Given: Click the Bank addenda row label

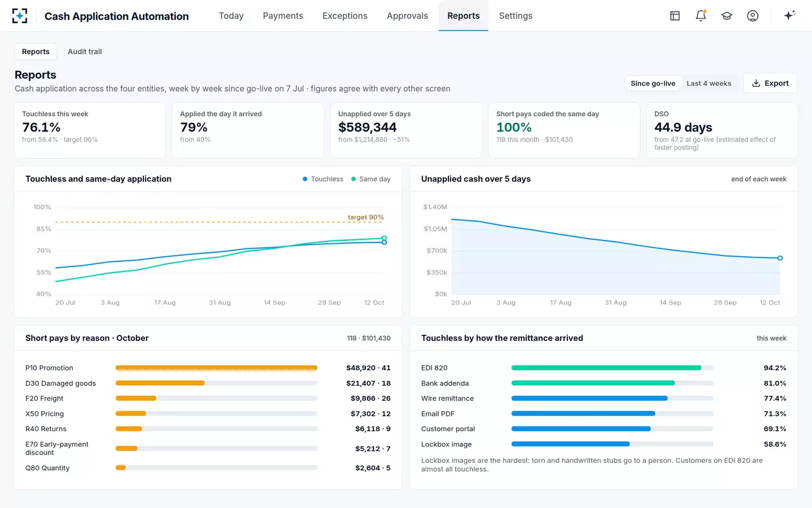Looking at the screenshot, I should (x=445, y=383).
